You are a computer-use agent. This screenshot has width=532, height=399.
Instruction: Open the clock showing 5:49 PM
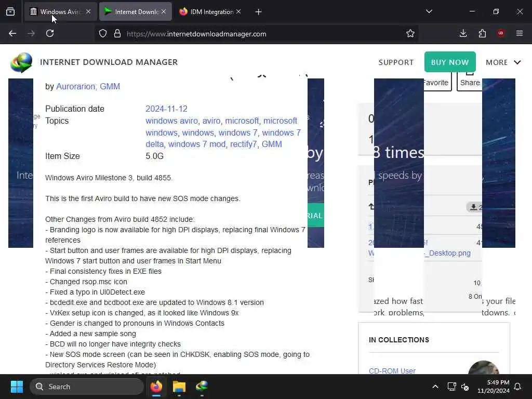(494, 387)
